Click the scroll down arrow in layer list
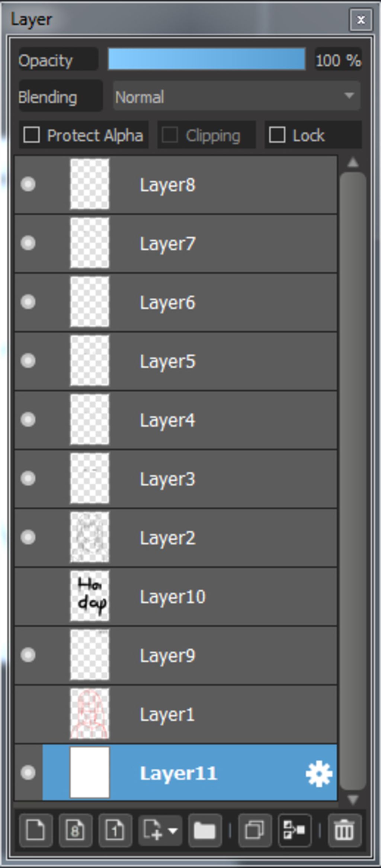 tap(353, 799)
